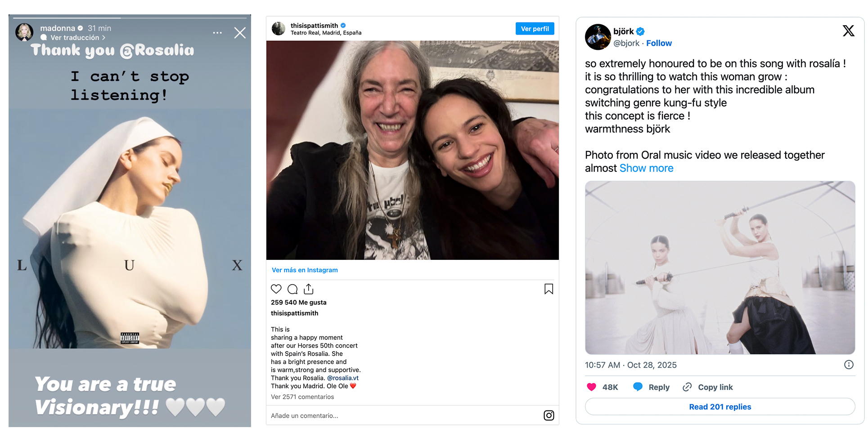Open Madonna's profile picture
Screen dimensions: 868x437
(24, 32)
